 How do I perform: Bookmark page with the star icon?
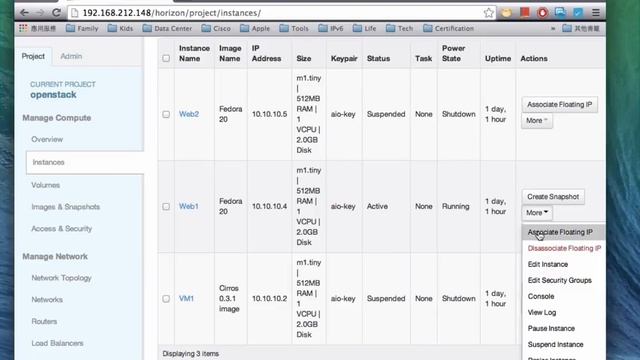point(489,13)
